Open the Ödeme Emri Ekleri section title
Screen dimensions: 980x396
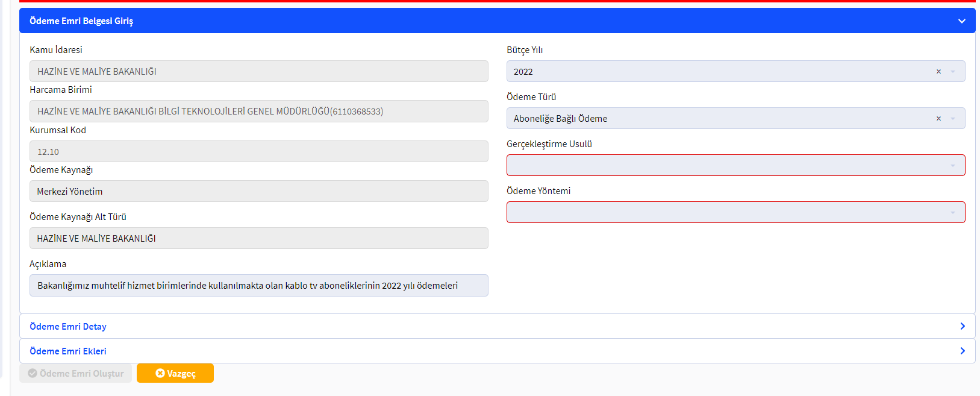click(x=68, y=351)
